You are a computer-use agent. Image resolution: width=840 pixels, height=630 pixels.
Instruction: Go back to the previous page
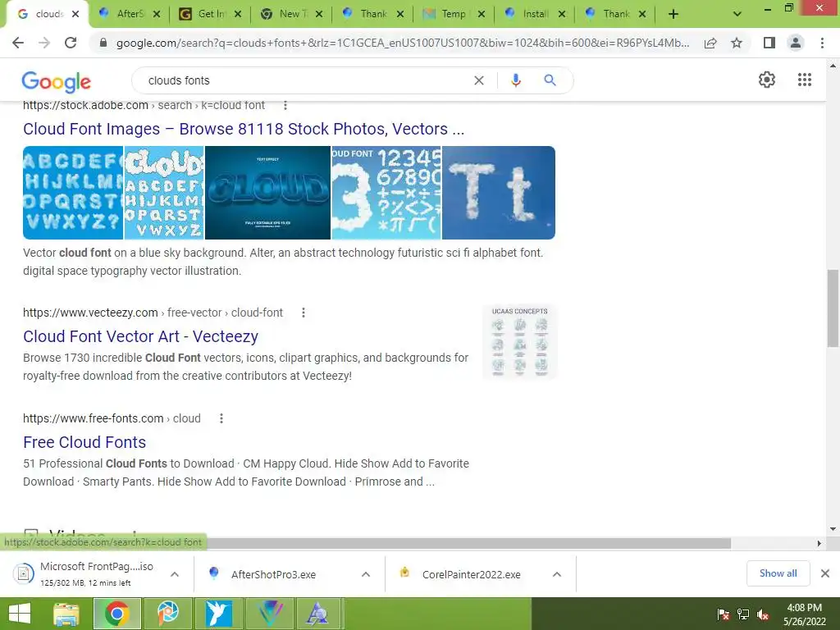(18, 43)
